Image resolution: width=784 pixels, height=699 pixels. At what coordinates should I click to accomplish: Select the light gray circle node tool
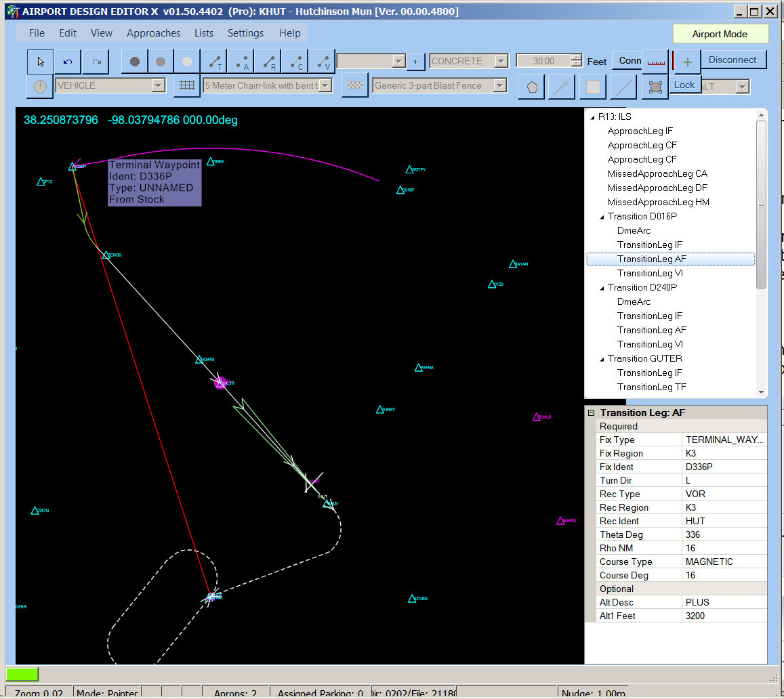187,62
